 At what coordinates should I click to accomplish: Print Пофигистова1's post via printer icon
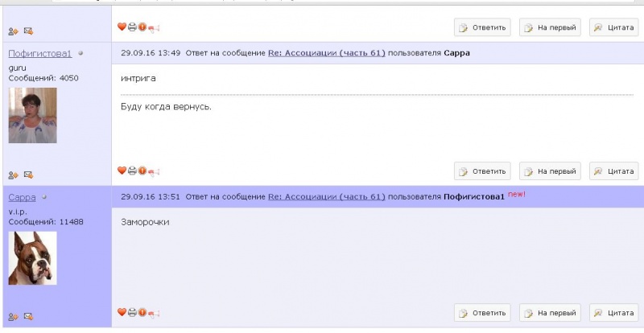132,171
